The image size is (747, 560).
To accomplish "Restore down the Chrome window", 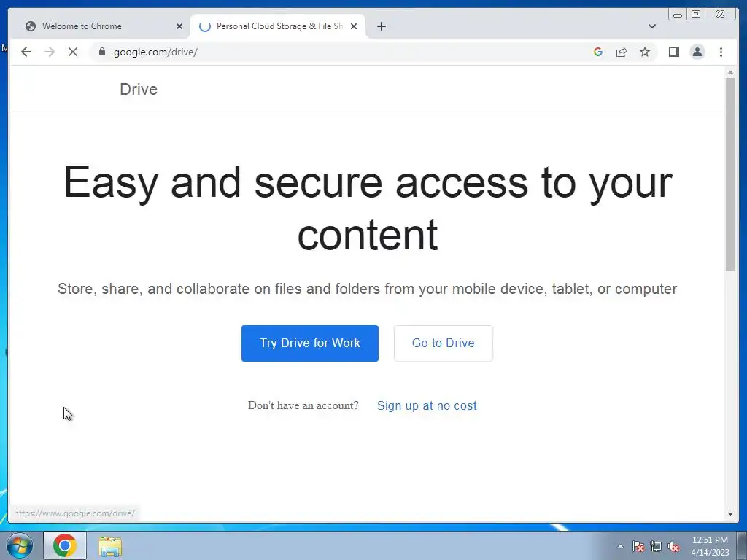I will click(x=696, y=15).
